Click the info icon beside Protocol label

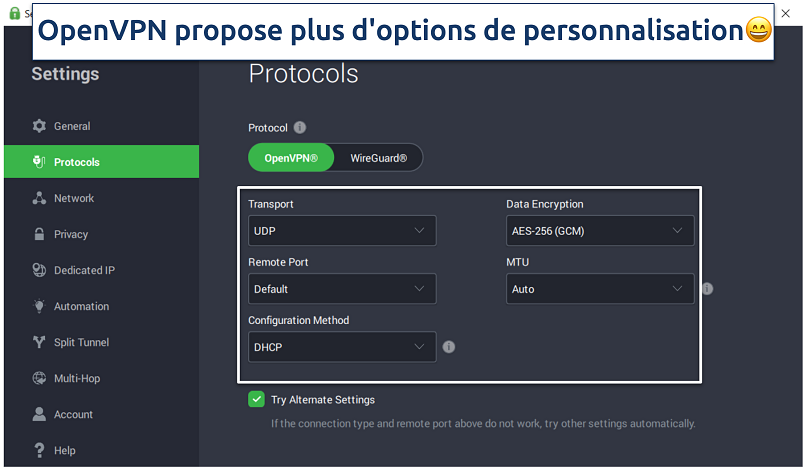[300, 128]
